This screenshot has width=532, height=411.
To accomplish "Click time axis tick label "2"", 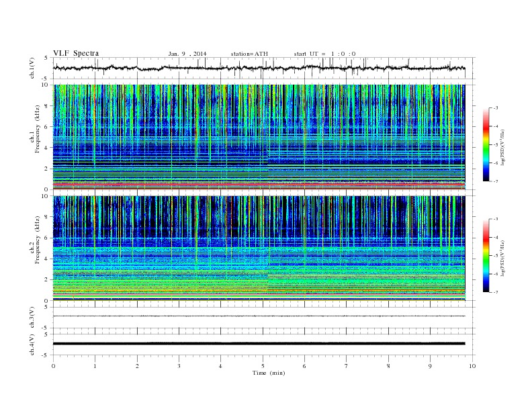I will click(x=137, y=366).
